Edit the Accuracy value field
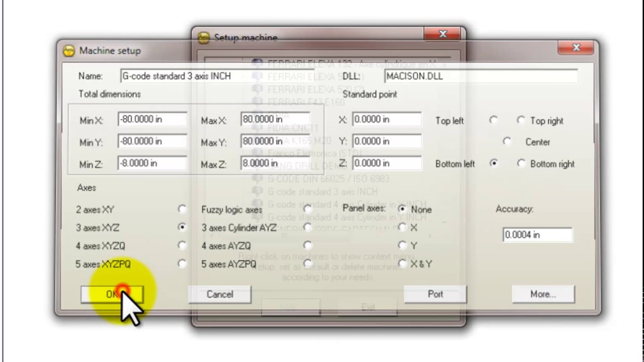This screenshot has height=362, width=644. tap(538, 235)
